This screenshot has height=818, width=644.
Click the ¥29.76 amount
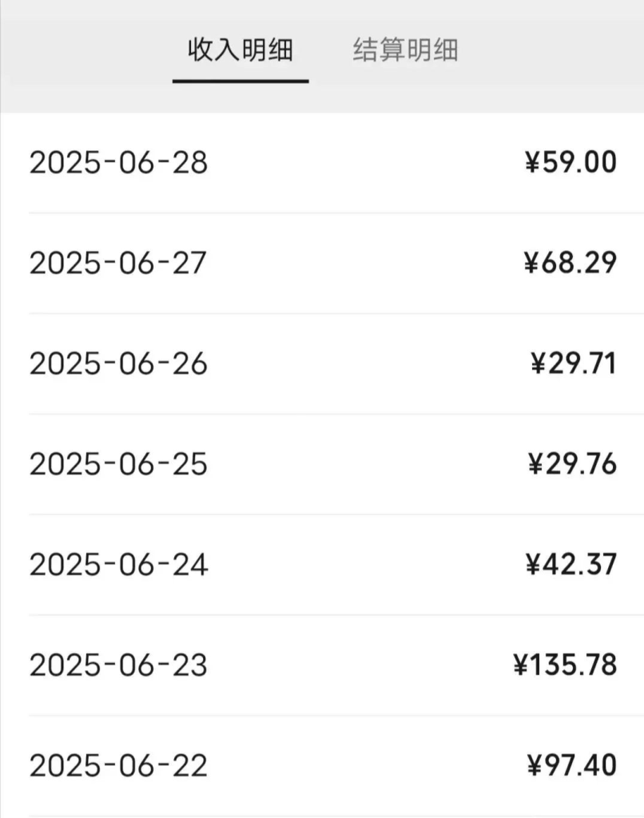pos(572,465)
